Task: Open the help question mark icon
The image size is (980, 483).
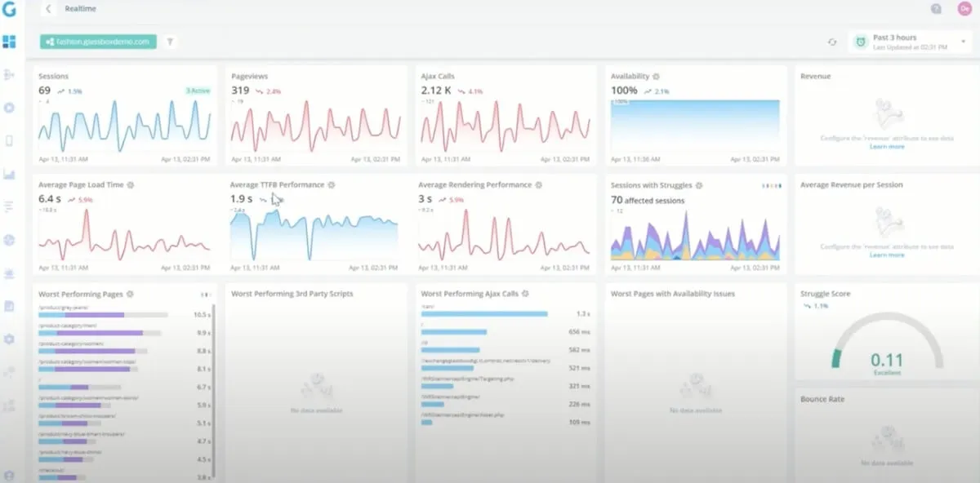Action: (x=936, y=9)
